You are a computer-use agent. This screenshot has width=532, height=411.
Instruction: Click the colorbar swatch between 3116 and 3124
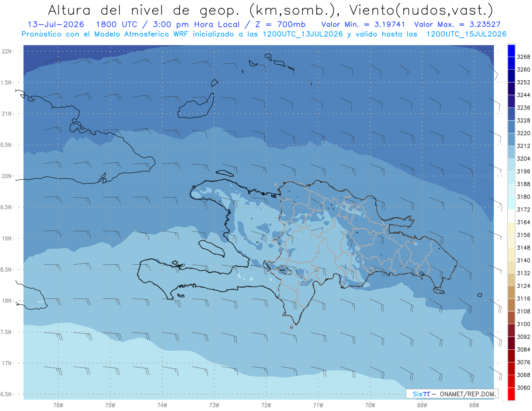511,293
